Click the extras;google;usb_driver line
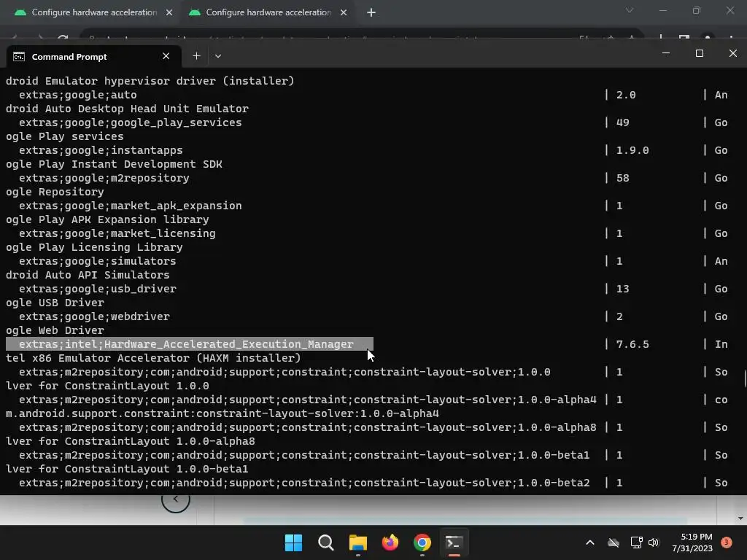 [x=97, y=289]
